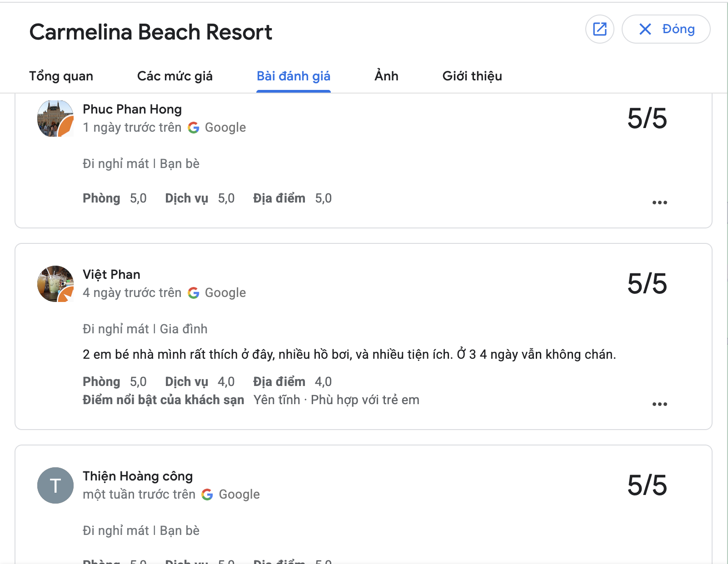Click the Carmelina Beach Resort title
The image size is (728, 564).
(151, 32)
